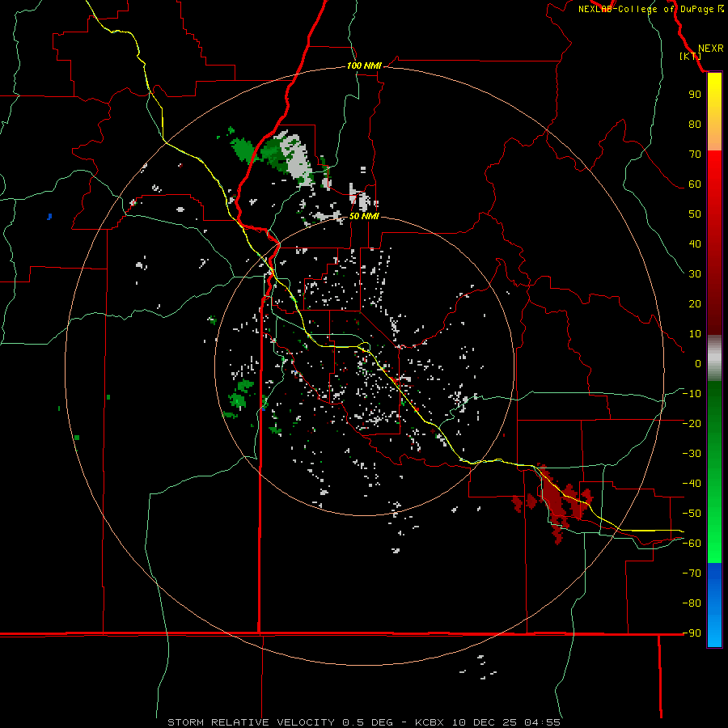
Task: Click the NEXR label above the color scale
Action: click(710, 49)
